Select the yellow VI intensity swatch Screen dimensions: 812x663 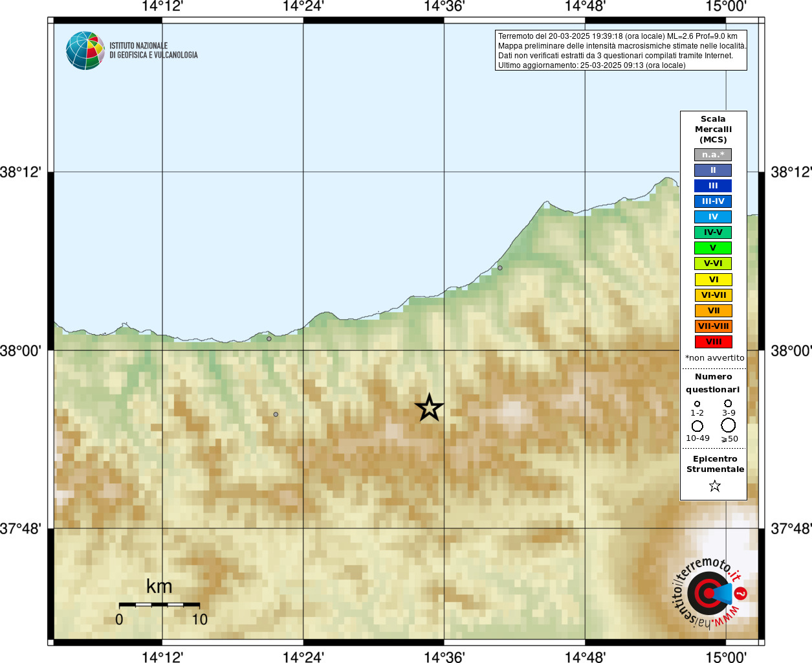[x=713, y=280]
